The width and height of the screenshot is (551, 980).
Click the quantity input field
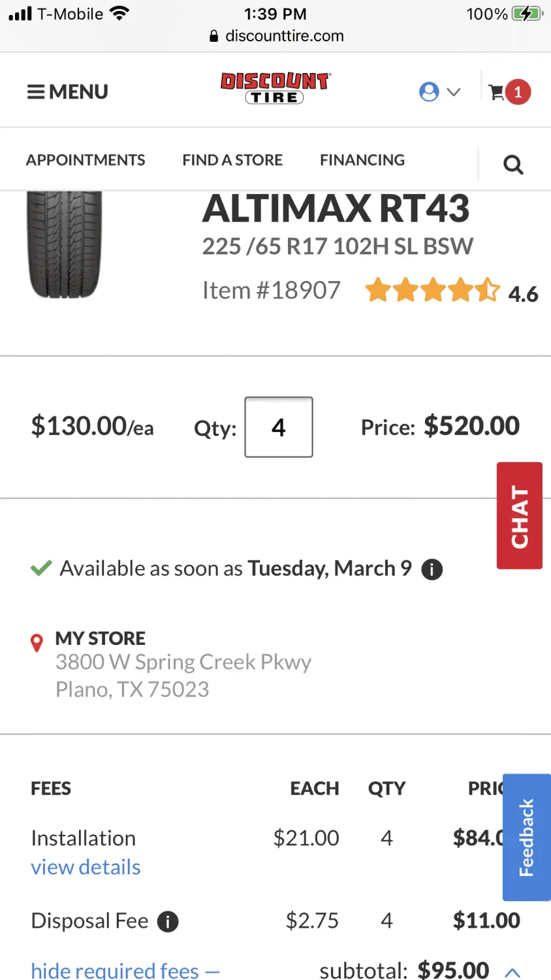point(279,427)
